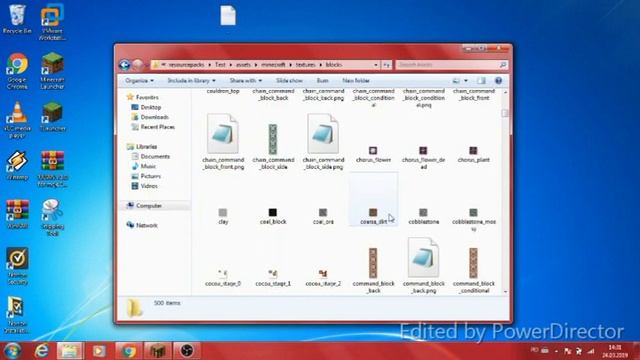
Task: Select the cobblestone texture file
Action: pos(423,217)
